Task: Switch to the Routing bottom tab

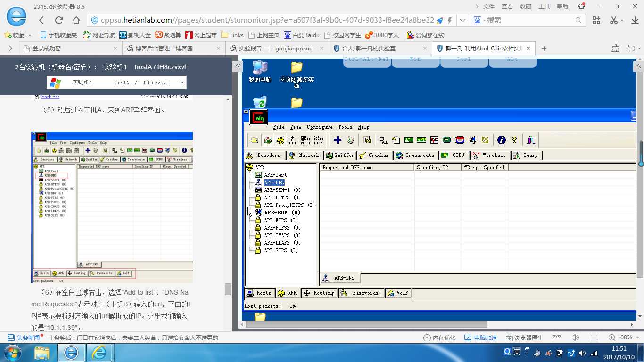Action: [x=319, y=293]
